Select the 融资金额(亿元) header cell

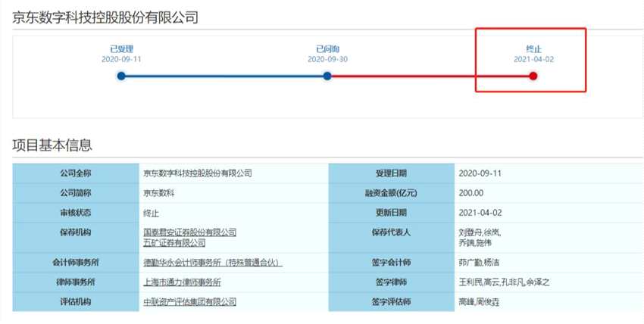pyautogui.click(x=392, y=193)
